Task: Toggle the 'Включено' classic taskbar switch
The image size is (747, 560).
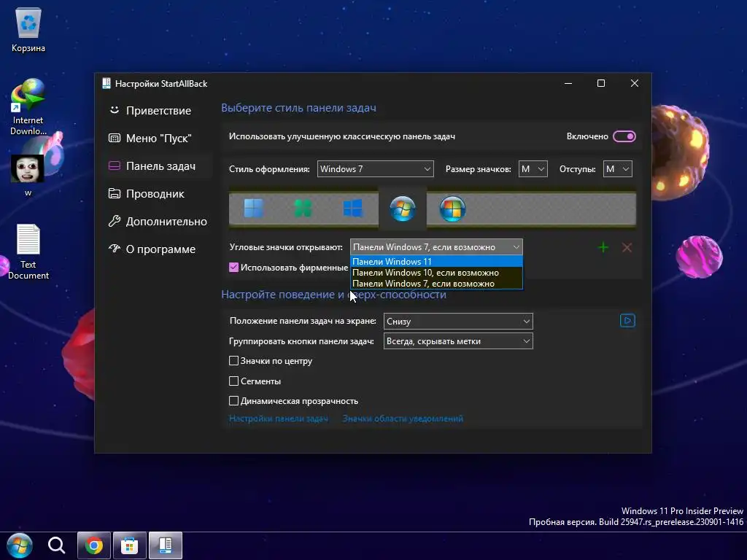Action: [x=624, y=136]
